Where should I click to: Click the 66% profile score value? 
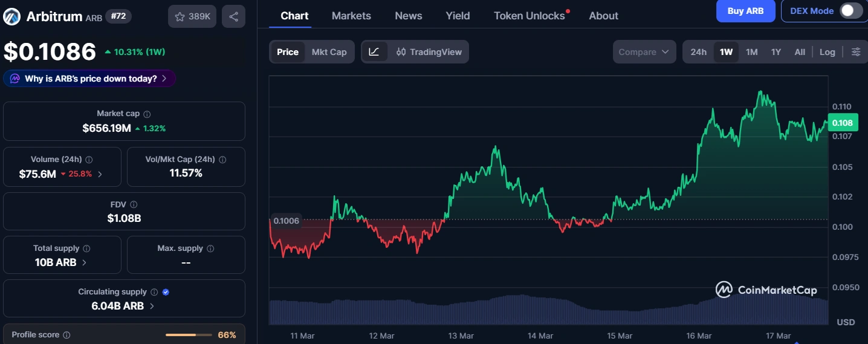227,335
